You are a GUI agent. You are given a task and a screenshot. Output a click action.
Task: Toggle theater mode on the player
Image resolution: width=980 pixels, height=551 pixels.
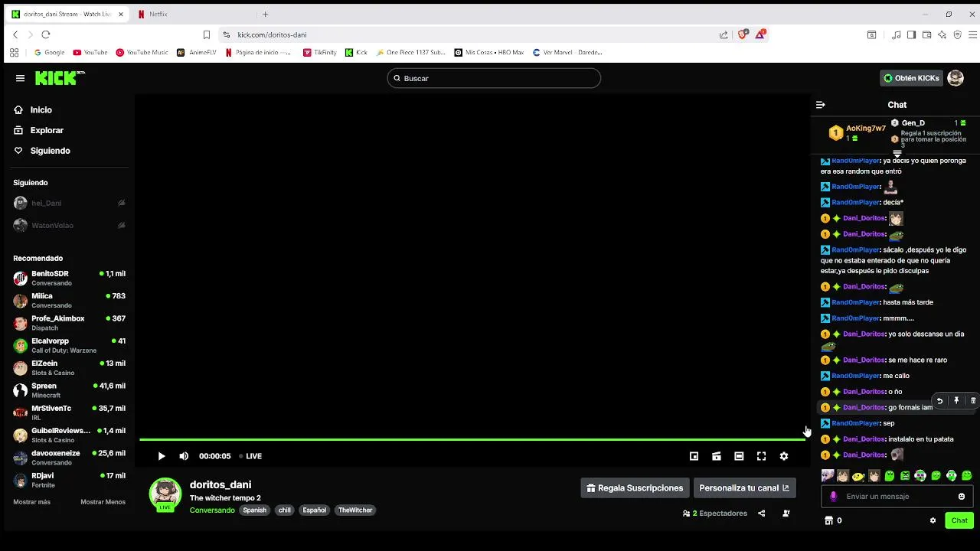[x=739, y=456]
